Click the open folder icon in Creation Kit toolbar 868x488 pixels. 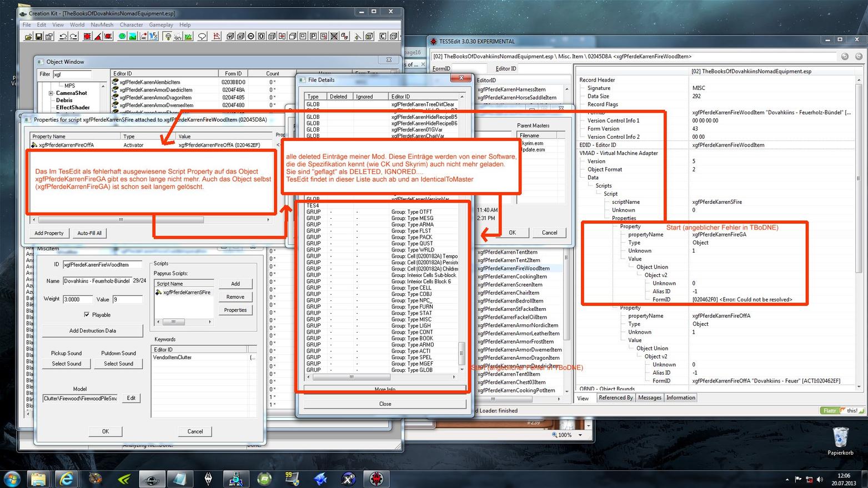point(28,37)
